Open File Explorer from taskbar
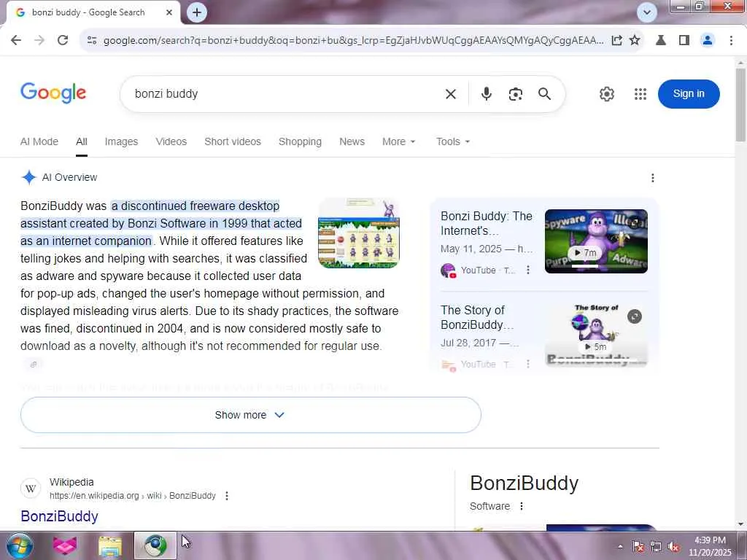 point(110,545)
